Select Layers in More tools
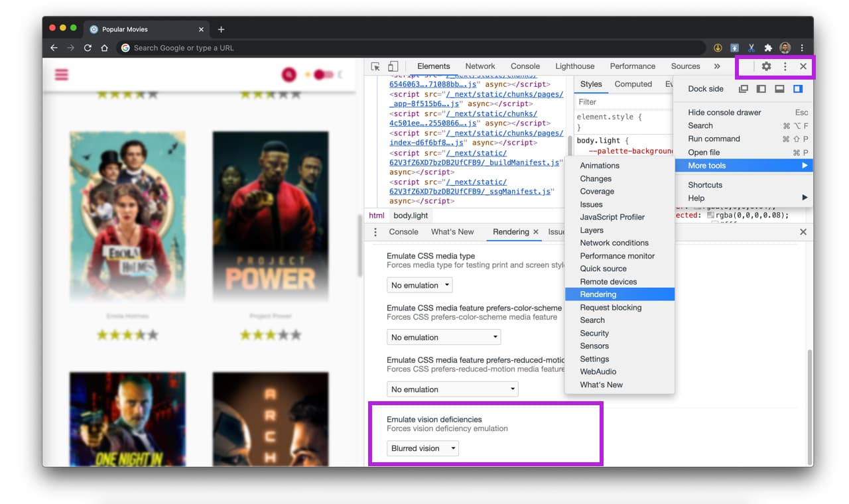Viewport: 849px width, 504px height. click(620, 230)
